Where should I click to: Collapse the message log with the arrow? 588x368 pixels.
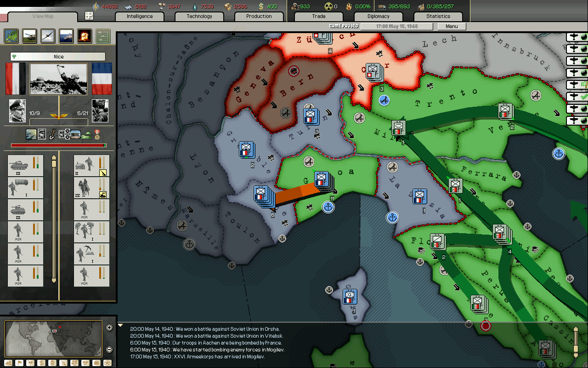[x=120, y=326]
